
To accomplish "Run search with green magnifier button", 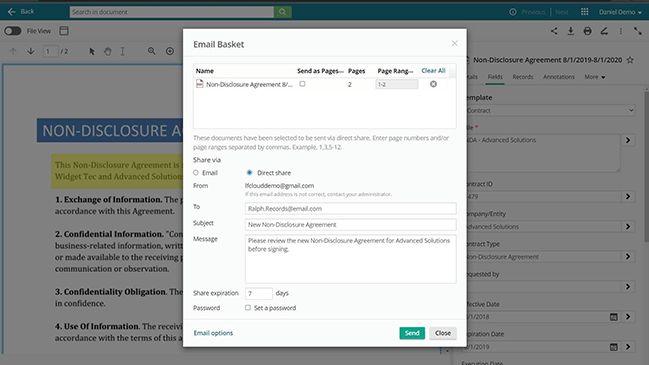I will click(282, 12).
